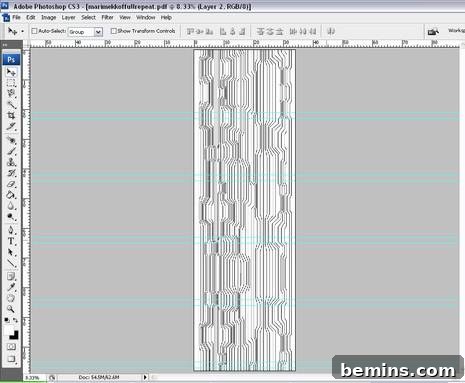Viewport: 465px width, 383px height.
Task: Select the Notes tool
Action: point(11,276)
